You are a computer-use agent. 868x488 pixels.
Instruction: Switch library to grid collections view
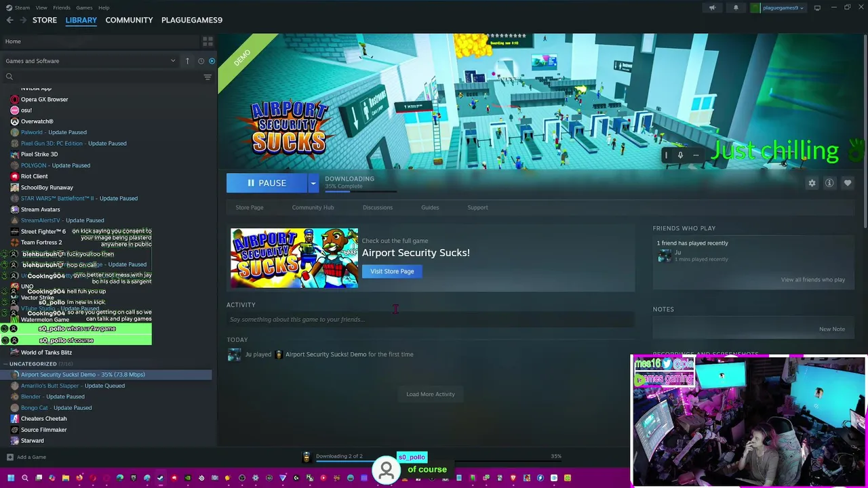pos(208,41)
